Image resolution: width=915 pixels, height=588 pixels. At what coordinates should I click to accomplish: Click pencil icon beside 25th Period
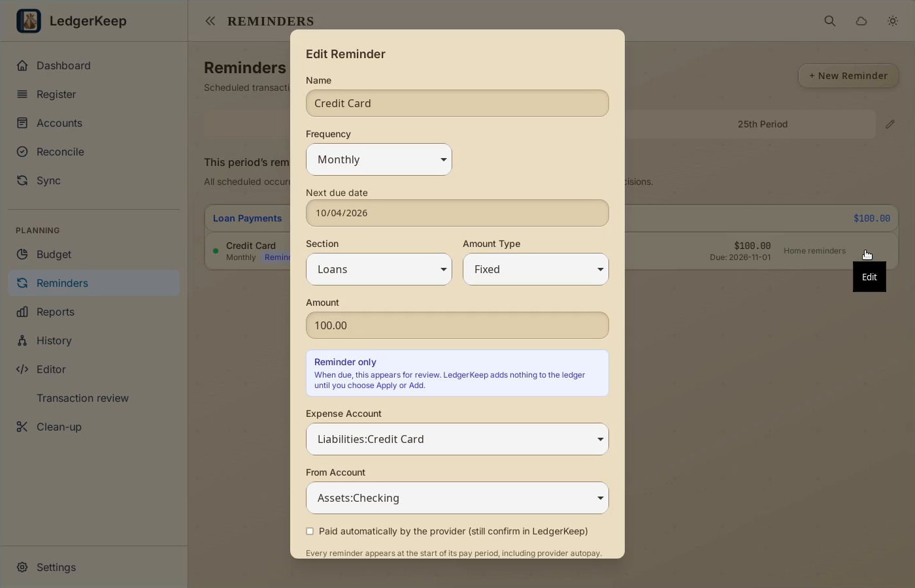890,124
